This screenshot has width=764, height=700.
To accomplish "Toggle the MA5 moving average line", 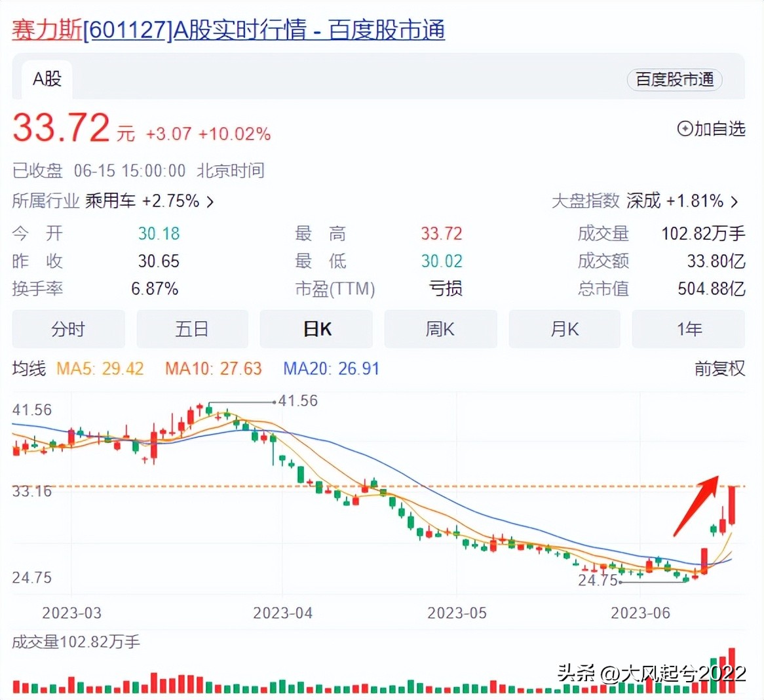I will (x=100, y=368).
